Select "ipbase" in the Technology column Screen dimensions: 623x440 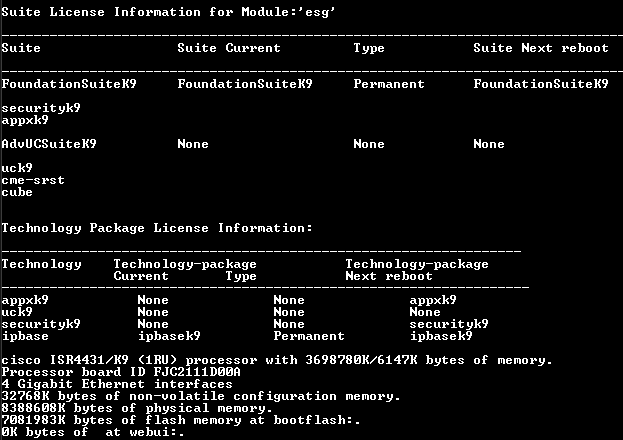[25, 336]
